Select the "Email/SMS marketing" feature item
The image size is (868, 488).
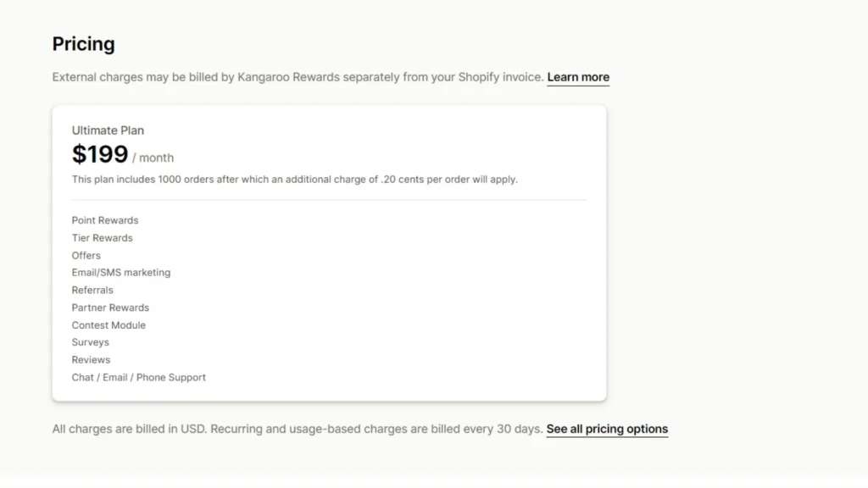point(120,273)
